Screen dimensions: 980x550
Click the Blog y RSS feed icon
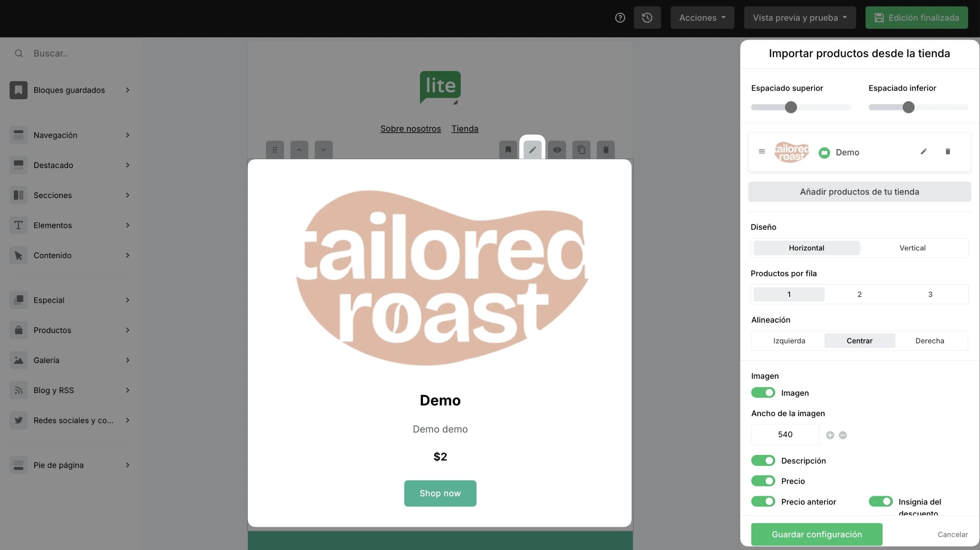[18, 390]
